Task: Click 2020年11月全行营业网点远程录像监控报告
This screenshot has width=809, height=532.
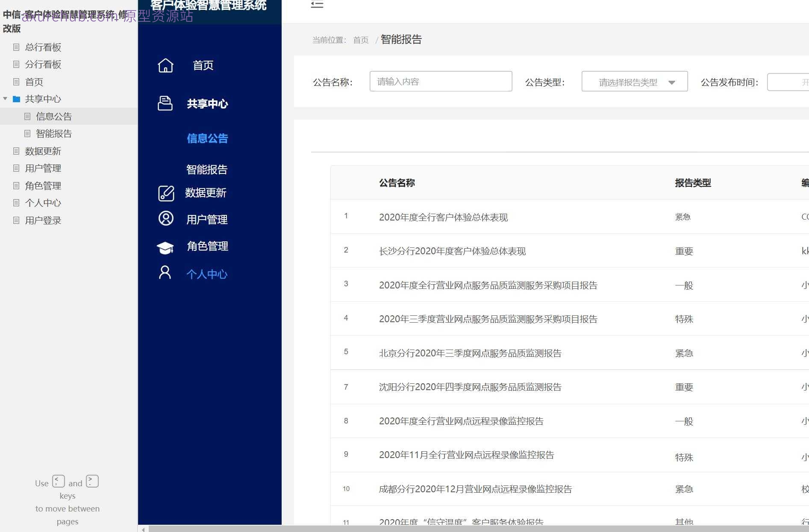Action: pyautogui.click(x=466, y=455)
